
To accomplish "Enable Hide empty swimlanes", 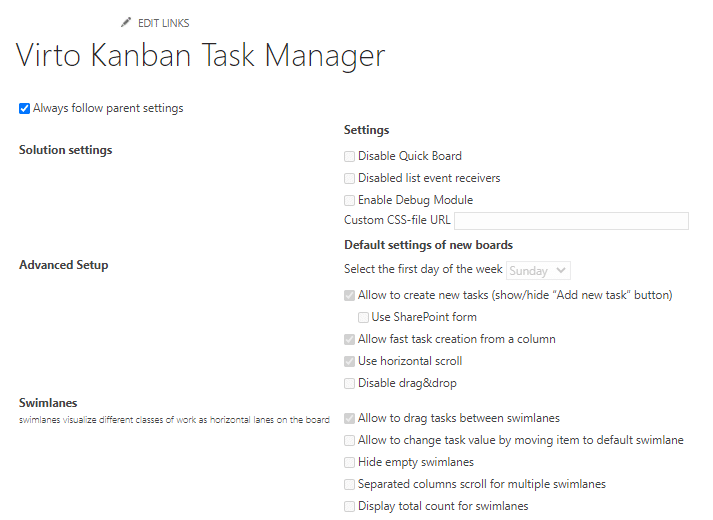I will pos(349,463).
